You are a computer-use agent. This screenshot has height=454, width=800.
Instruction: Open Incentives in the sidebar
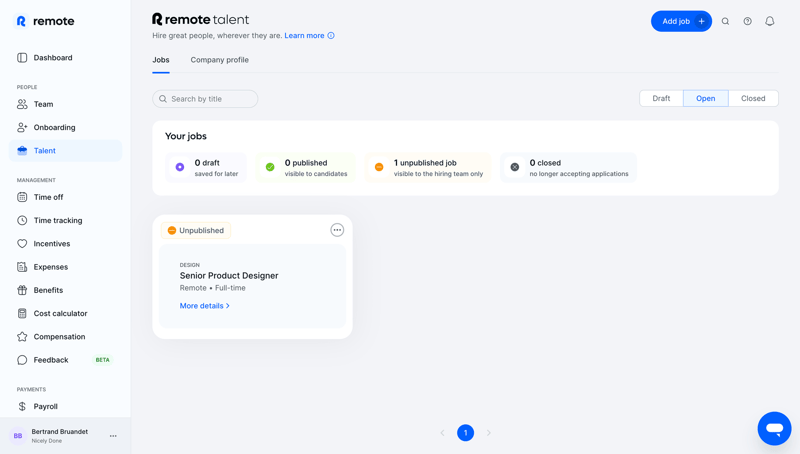pos(65,244)
